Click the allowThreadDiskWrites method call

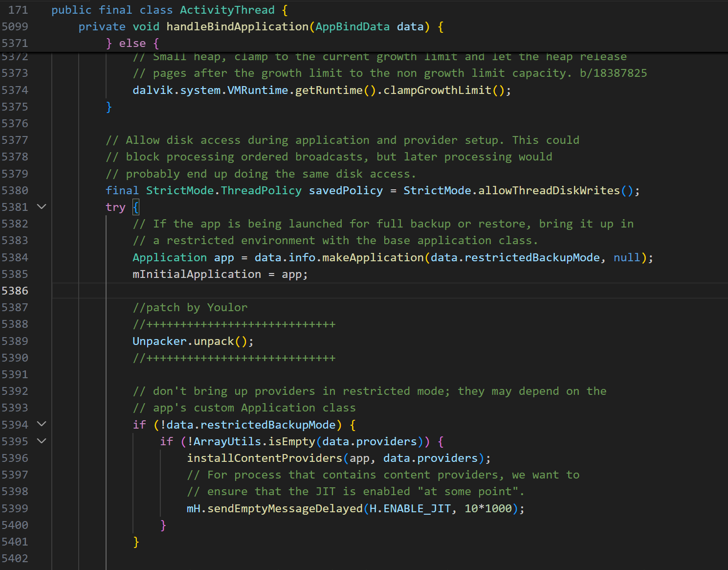549,190
